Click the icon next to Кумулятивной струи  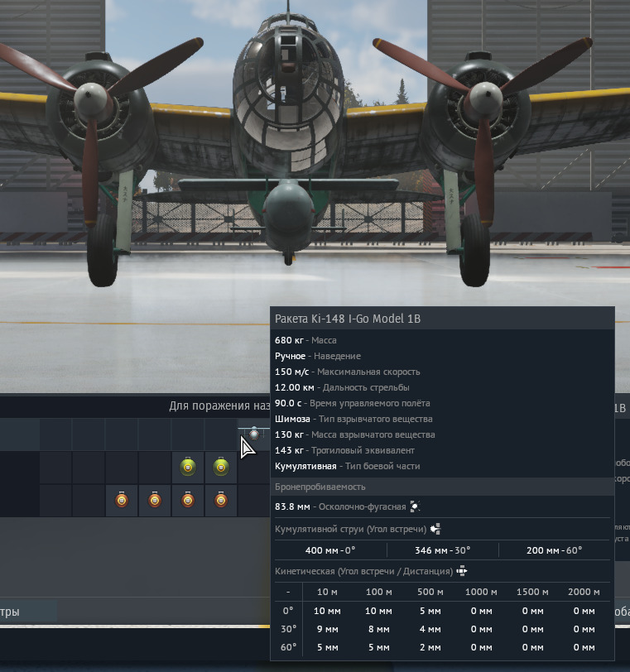point(435,529)
